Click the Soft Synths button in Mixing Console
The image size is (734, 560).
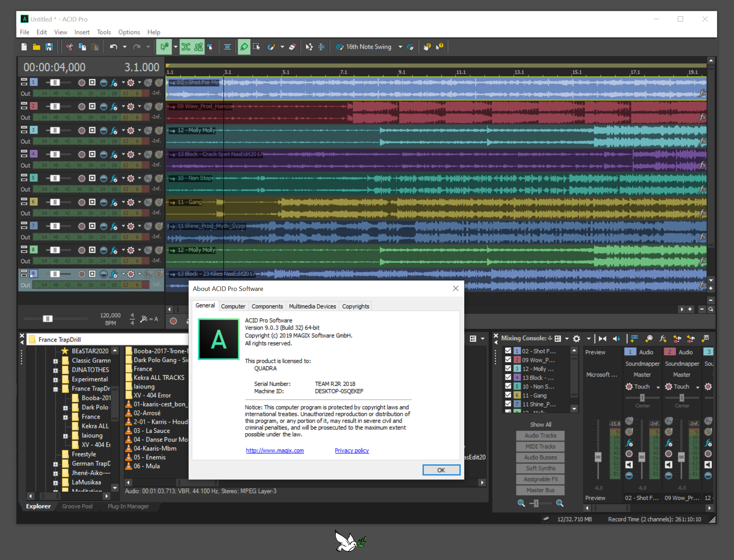540,468
